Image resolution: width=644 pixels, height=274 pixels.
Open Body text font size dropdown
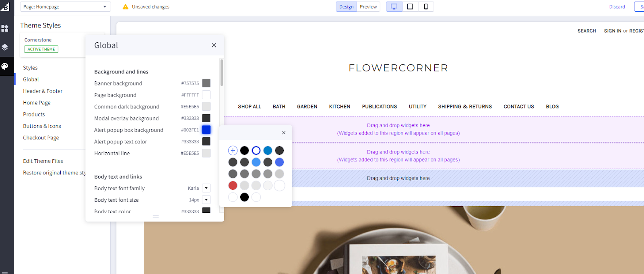(x=206, y=200)
